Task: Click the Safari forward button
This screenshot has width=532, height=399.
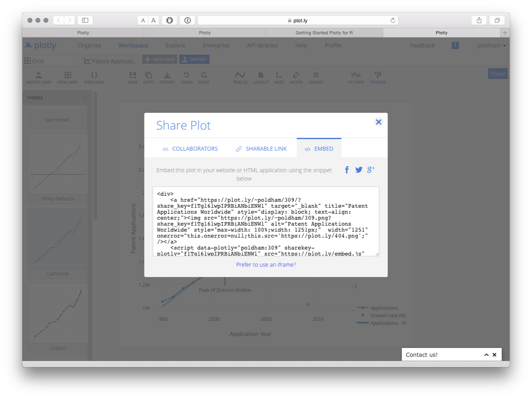Action: click(x=69, y=20)
